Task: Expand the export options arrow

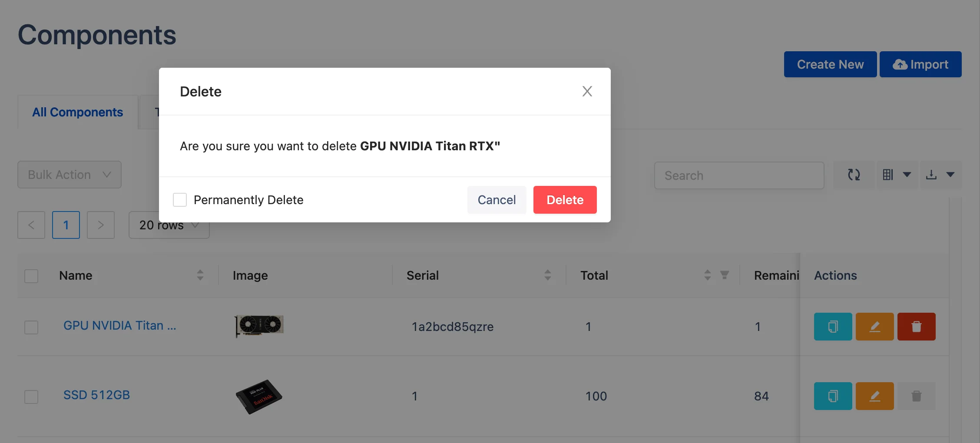Action: pyautogui.click(x=951, y=175)
